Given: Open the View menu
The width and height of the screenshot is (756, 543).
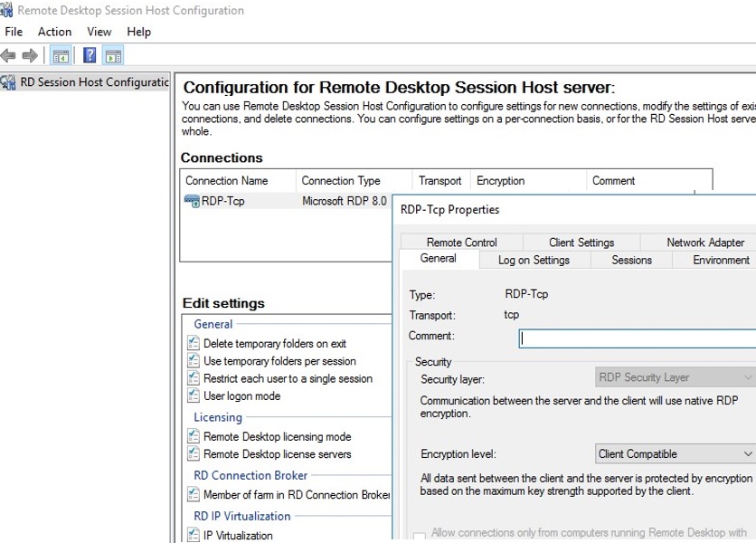Looking at the screenshot, I should pos(99,32).
